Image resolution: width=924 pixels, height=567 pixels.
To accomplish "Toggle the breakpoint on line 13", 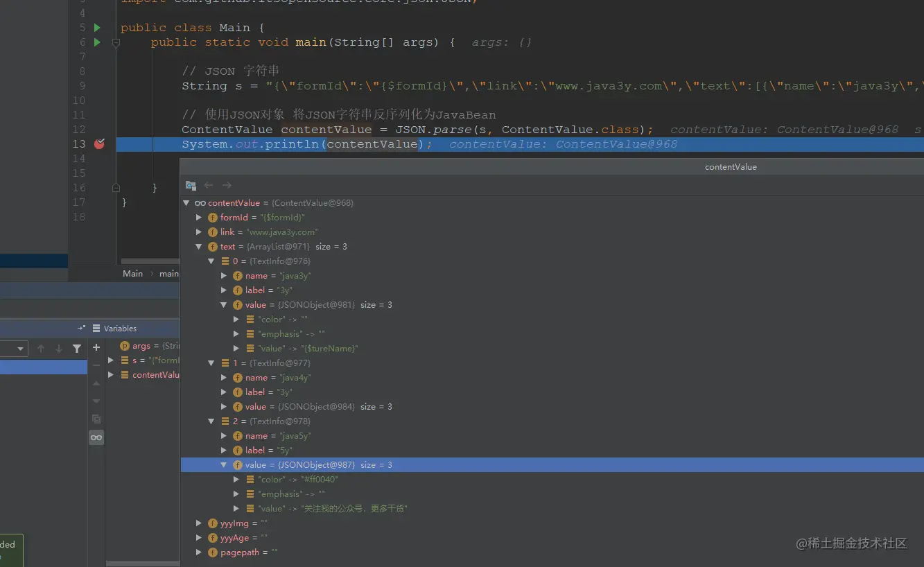I will [x=99, y=144].
